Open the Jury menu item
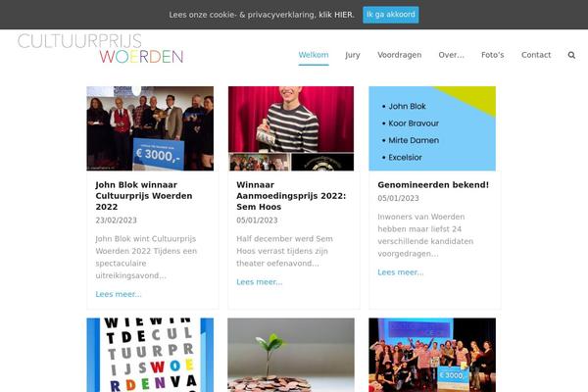Image resolution: width=588 pixels, height=392 pixels. (353, 55)
